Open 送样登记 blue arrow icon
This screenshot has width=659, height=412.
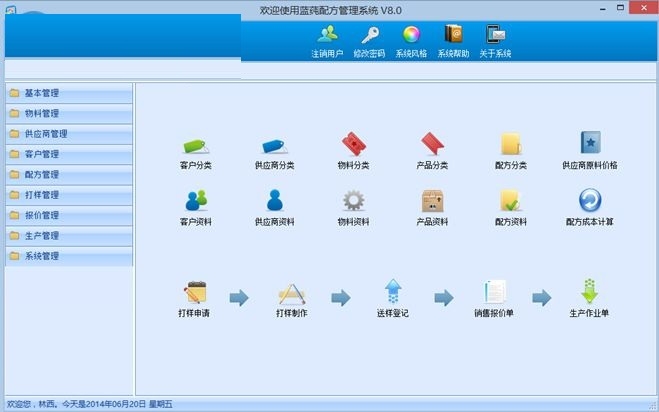click(x=393, y=291)
